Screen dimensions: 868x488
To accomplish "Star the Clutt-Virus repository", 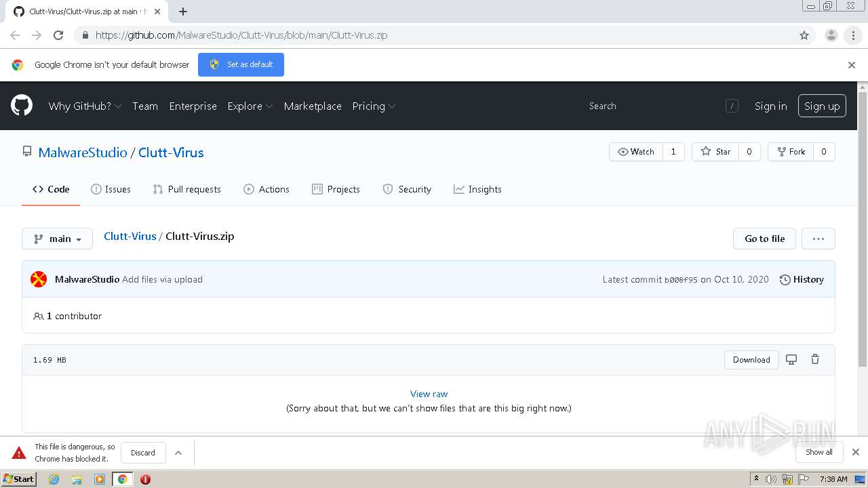I will (715, 152).
